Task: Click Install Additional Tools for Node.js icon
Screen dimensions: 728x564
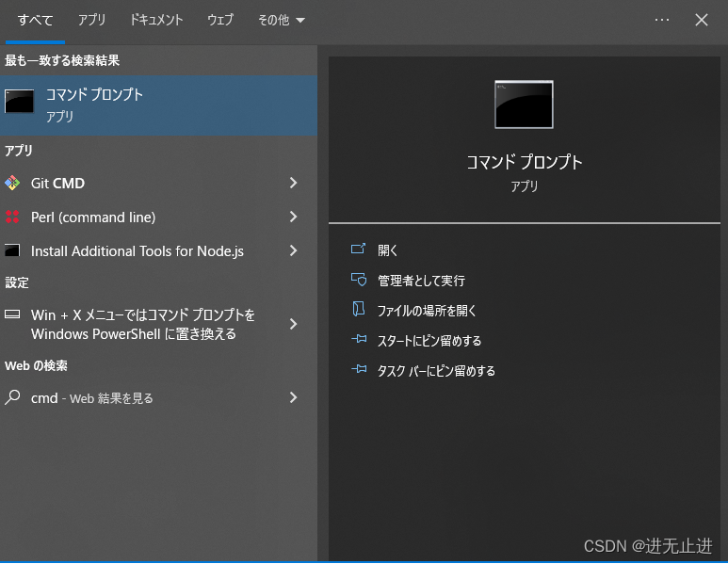Action: pyautogui.click(x=12, y=250)
